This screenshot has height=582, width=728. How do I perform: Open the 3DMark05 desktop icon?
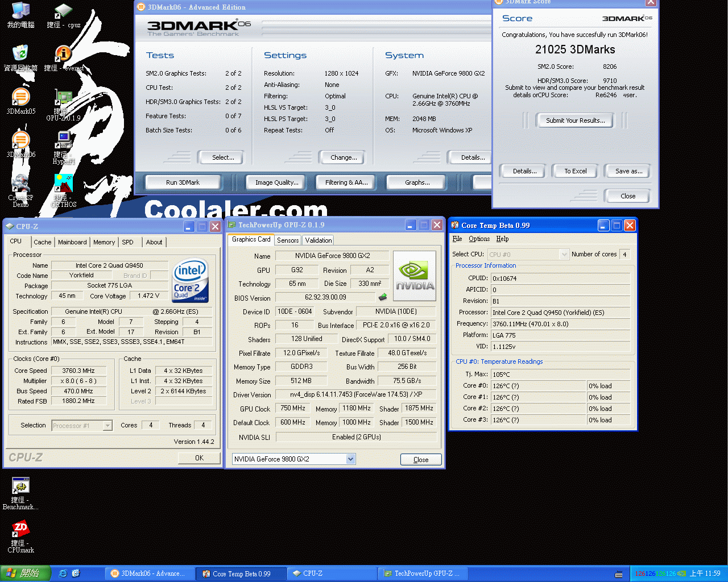(x=20, y=102)
